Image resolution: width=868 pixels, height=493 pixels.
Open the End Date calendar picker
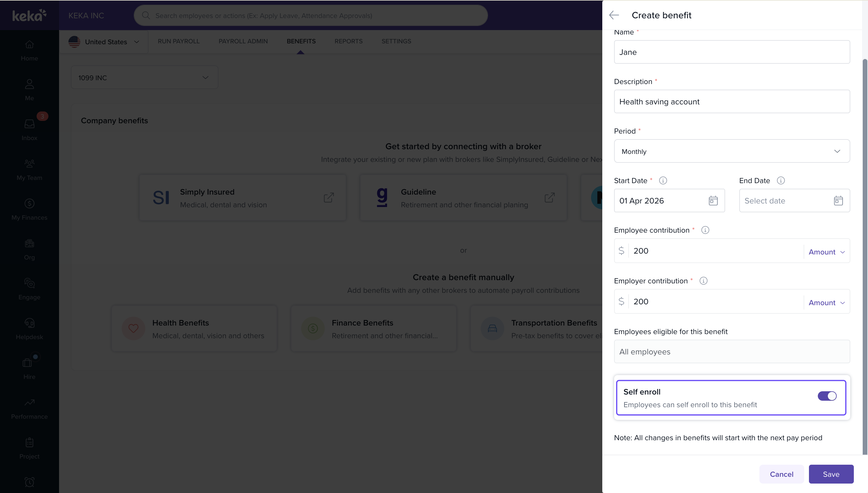coord(838,201)
